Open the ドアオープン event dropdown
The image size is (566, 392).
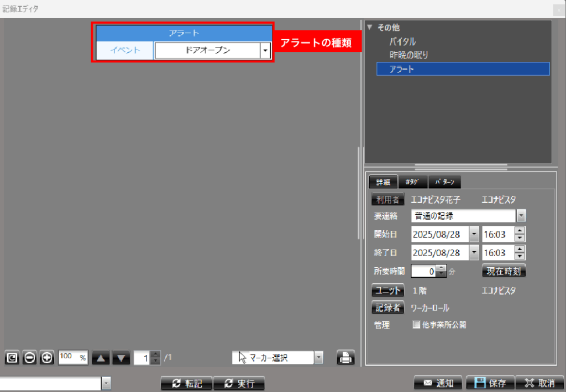(265, 51)
